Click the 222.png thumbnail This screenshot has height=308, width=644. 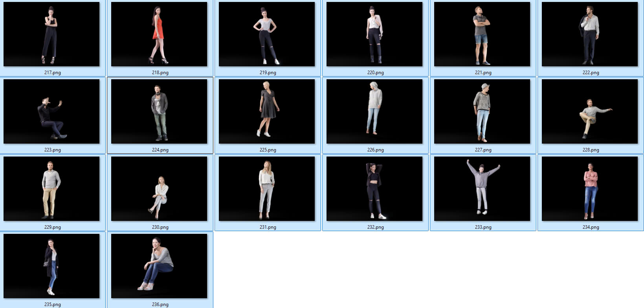(590, 34)
